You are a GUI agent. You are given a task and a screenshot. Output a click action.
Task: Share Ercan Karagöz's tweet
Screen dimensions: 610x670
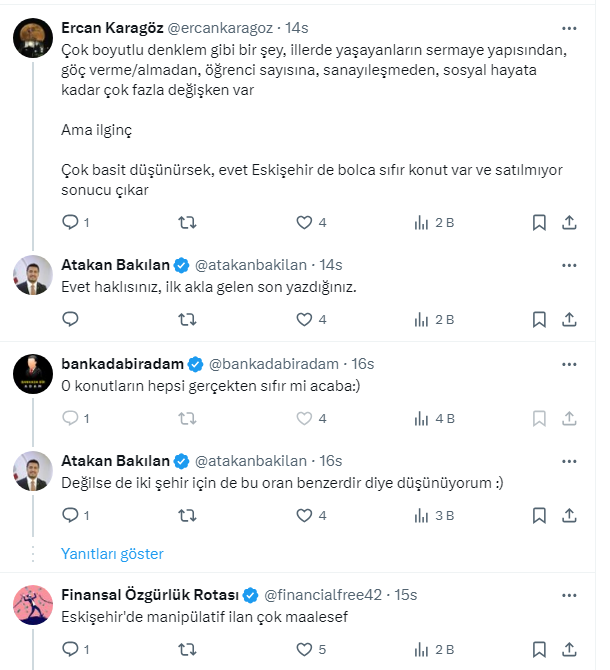(x=568, y=222)
